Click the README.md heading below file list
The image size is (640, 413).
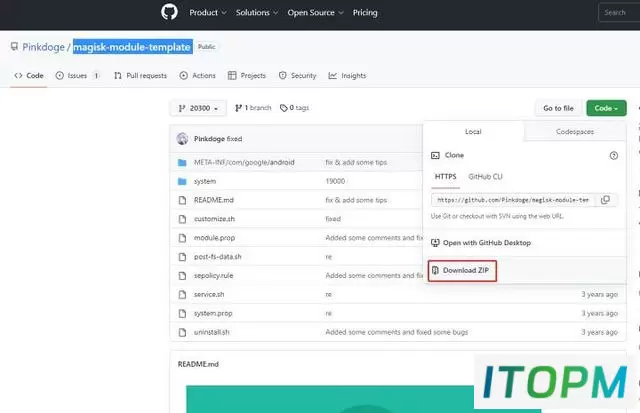[x=198, y=364]
